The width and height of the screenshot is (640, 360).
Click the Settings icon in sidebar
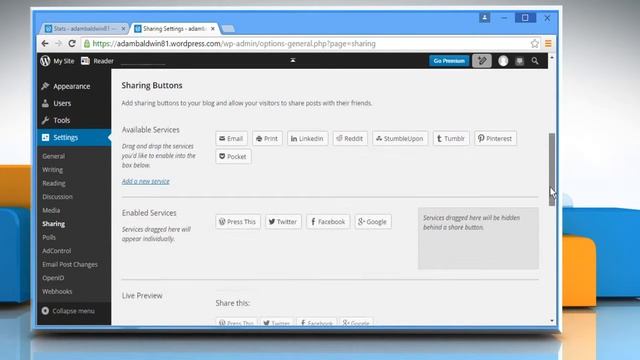pos(45,138)
